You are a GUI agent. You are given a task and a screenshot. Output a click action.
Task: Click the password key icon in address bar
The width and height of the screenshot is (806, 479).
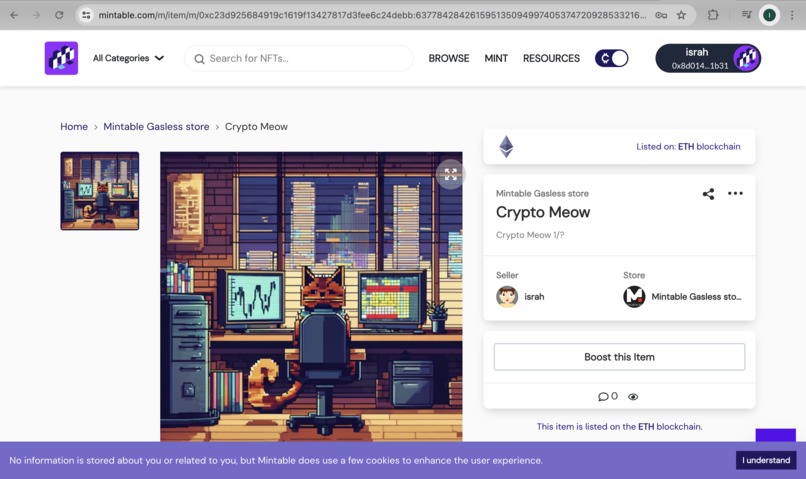pyautogui.click(x=661, y=15)
